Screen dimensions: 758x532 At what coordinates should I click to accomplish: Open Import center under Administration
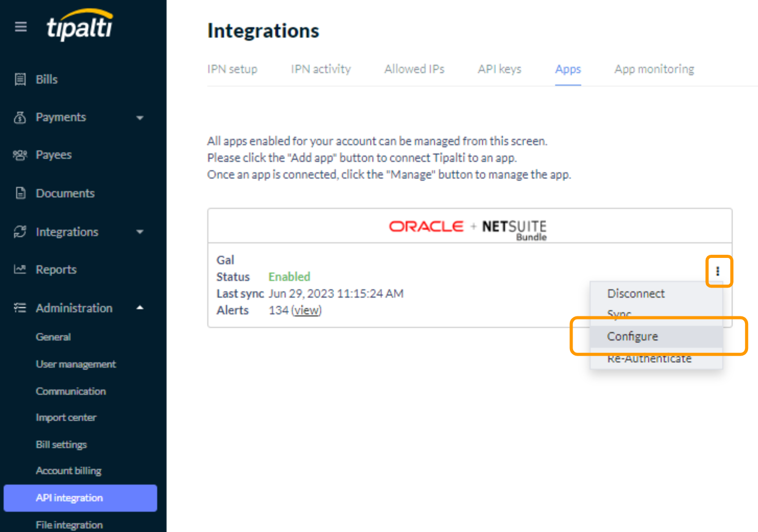tap(66, 418)
